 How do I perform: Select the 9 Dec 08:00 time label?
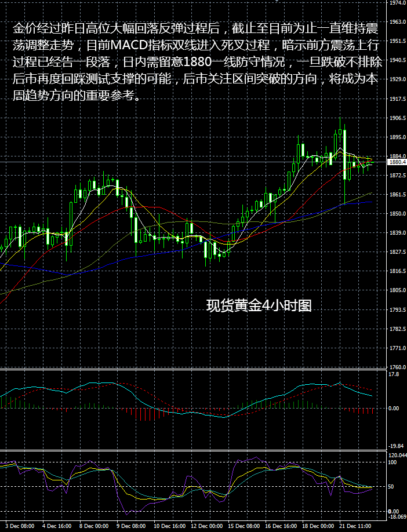[x=131, y=526]
